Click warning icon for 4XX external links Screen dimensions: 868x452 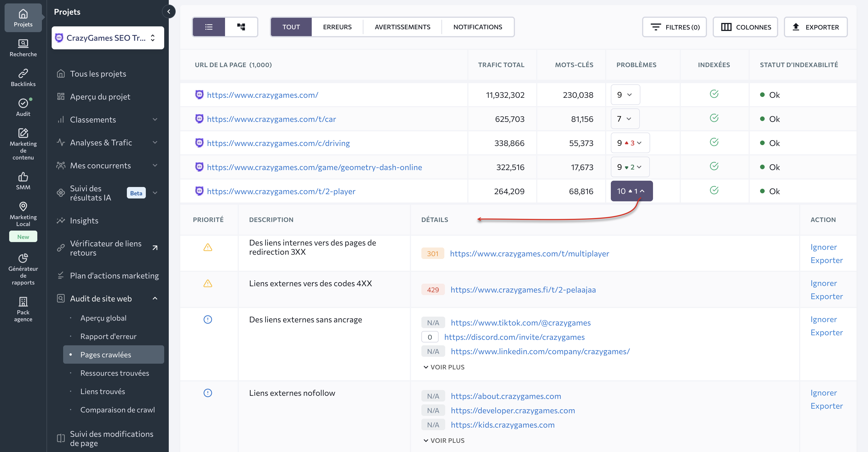(x=208, y=283)
